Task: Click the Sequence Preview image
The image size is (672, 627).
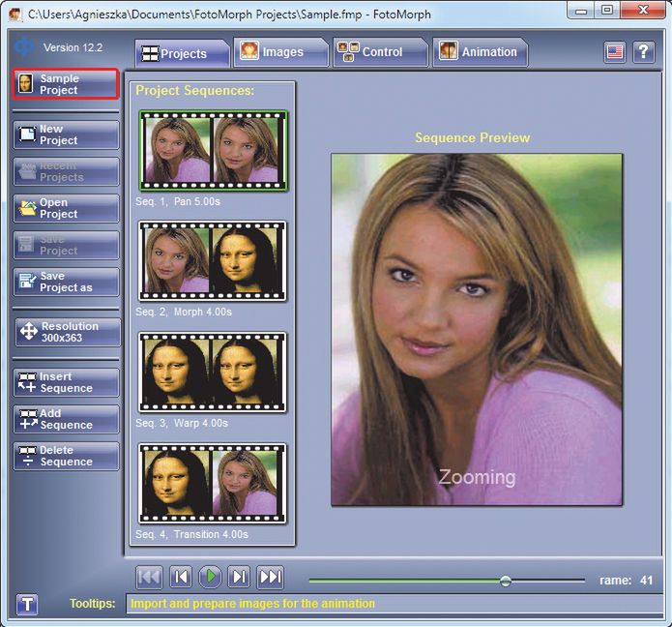Action: click(477, 329)
